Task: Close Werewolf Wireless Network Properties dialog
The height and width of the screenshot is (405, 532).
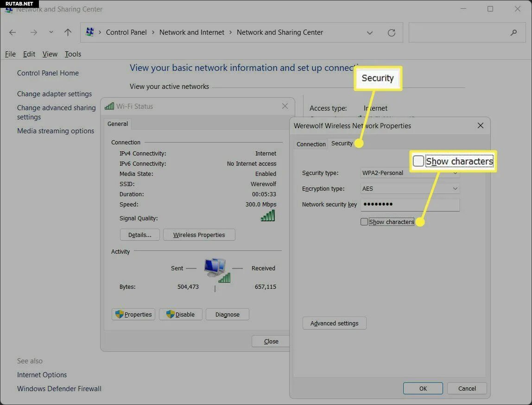Action: click(481, 126)
